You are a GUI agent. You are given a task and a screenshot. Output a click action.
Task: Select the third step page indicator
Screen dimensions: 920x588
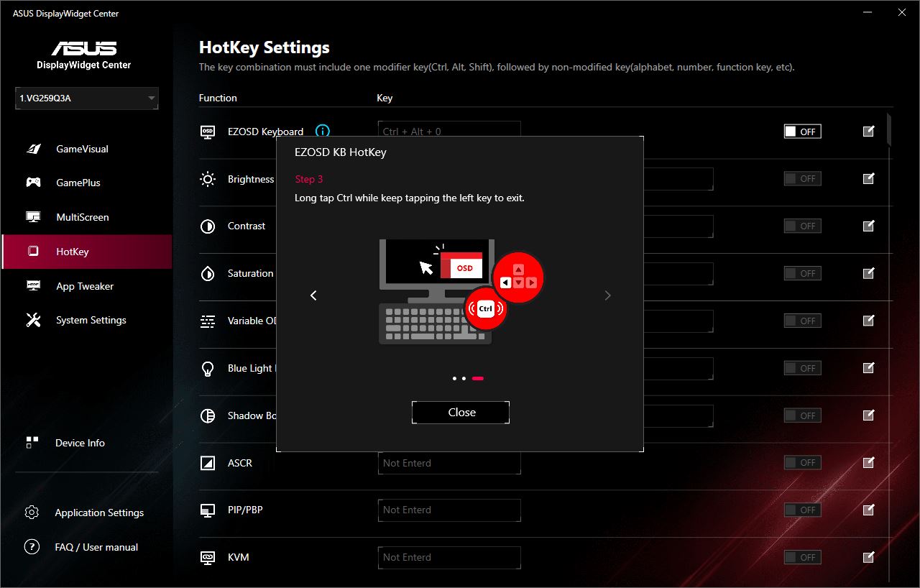click(x=478, y=378)
